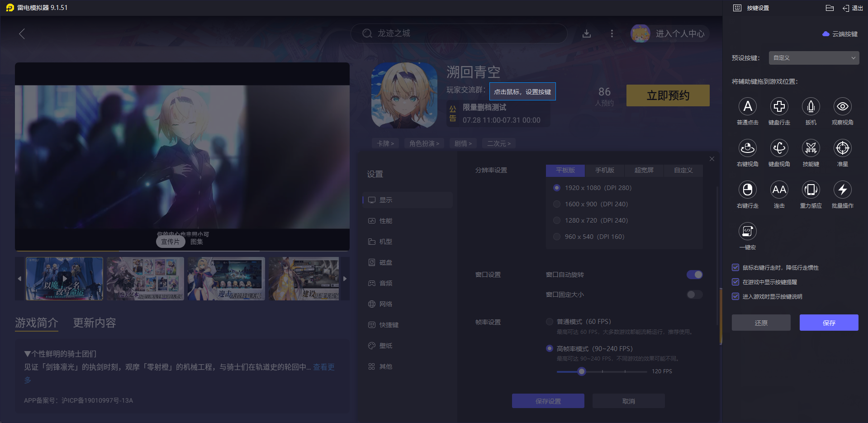
Task: Toggle 窗口自动旋转 switch
Action: [x=694, y=275]
